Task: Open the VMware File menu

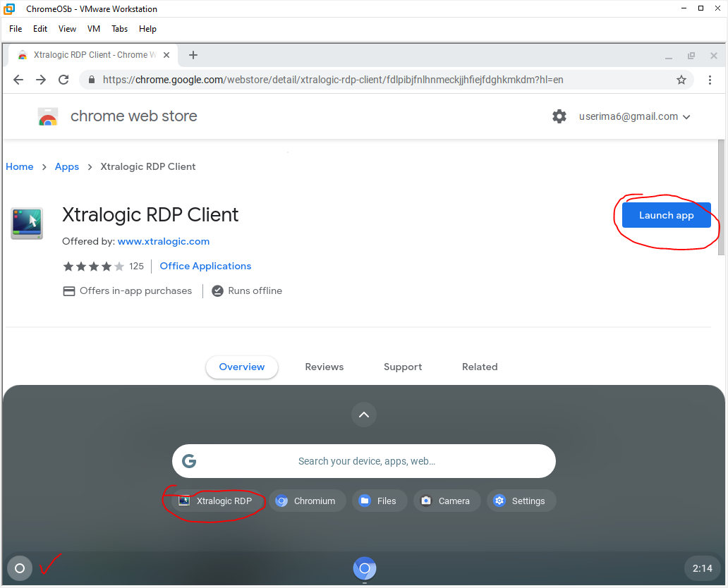Action: [x=16, y=29]
